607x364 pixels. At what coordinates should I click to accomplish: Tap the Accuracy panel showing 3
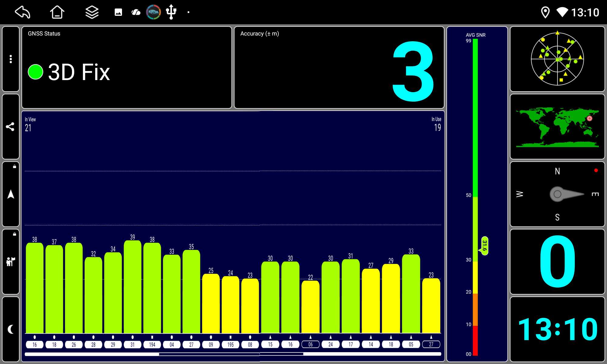tap(339, 67)
